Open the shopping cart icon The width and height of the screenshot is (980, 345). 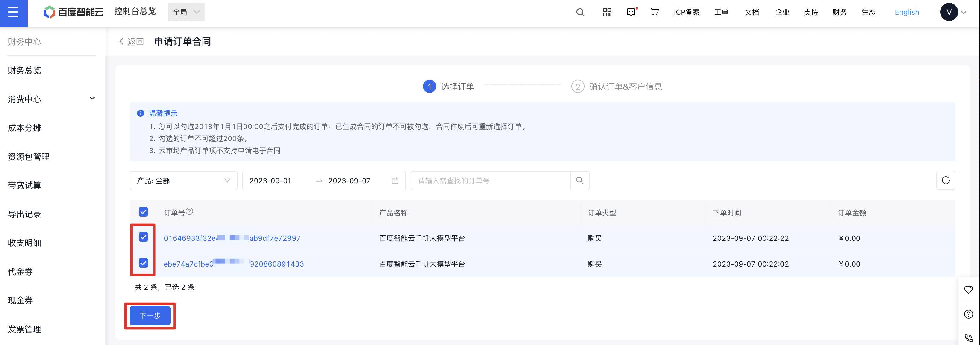click(654, 12)
